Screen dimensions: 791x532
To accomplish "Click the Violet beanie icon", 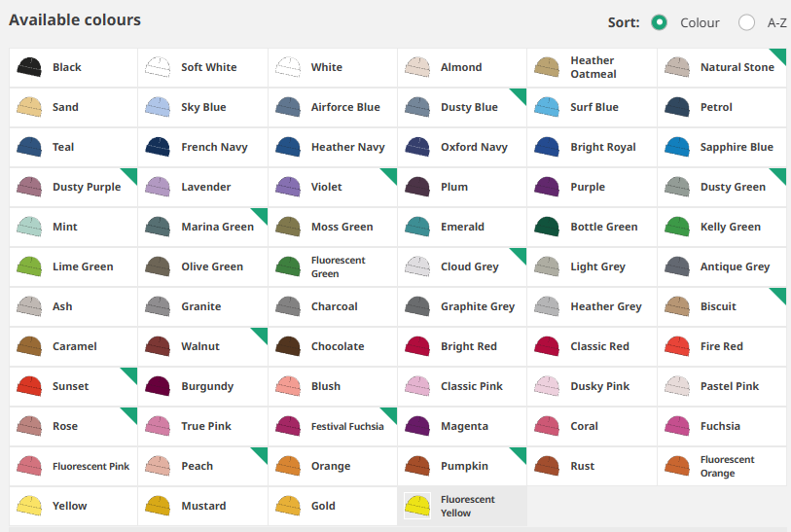I will pos(288,187).
